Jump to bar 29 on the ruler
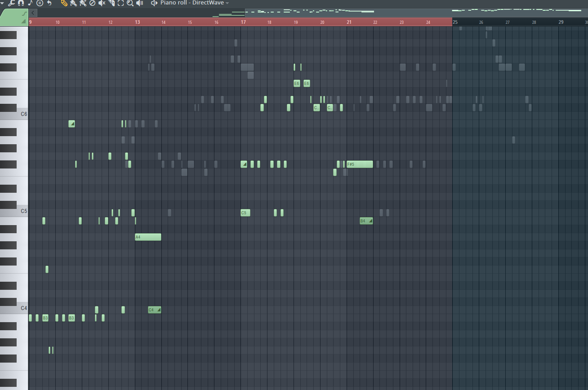Image resolution: width=588 pixels, height=390 pixels. 561,22
